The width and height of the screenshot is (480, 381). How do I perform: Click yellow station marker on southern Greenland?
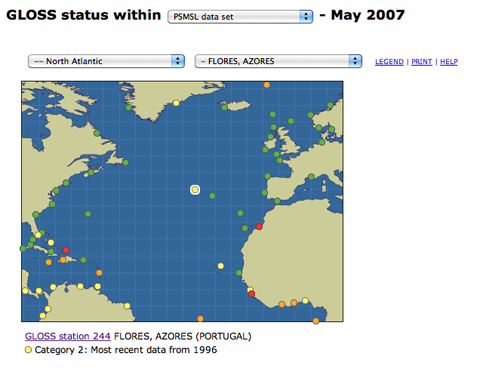[176, 103]
